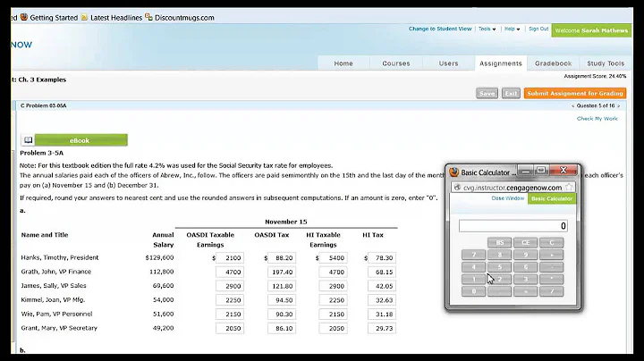Select Wie OASDI Tax field 90.30
644x361 pixels.
[x=282, y=315]
